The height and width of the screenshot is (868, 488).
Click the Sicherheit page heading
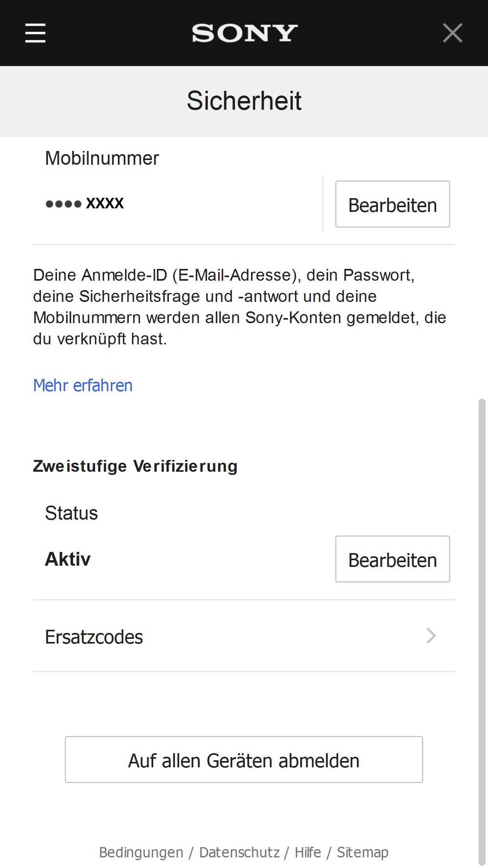point(244,101)
